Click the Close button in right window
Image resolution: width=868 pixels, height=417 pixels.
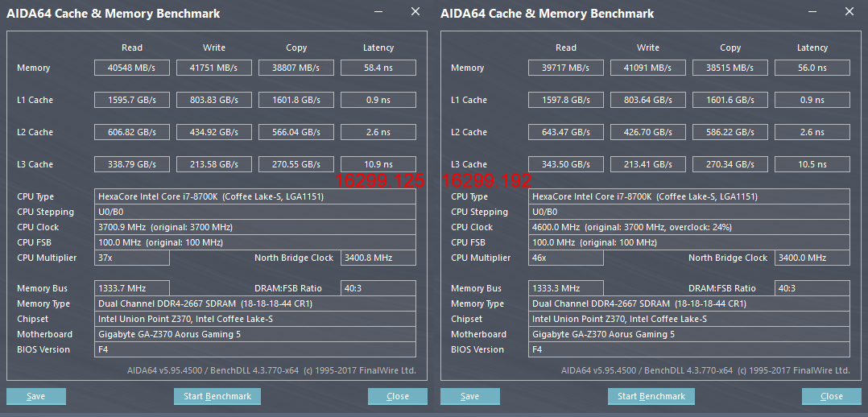(x=832, y=396)
